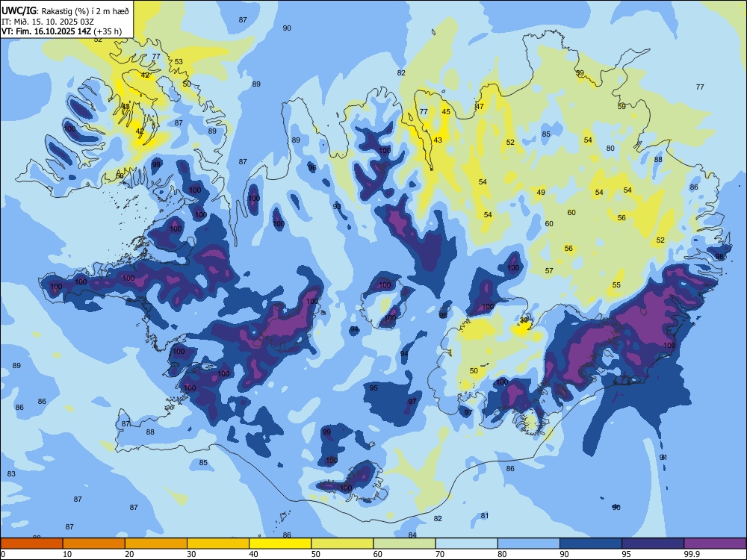
Task: Select the map humidity value '55'
Action: [616, 284]
